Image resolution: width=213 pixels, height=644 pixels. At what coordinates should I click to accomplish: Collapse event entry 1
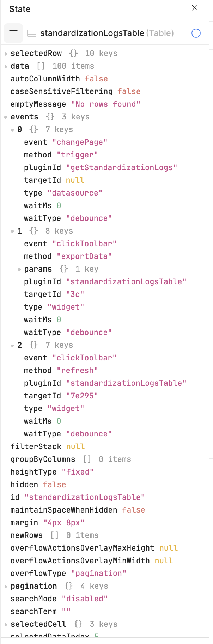point(13,231)
